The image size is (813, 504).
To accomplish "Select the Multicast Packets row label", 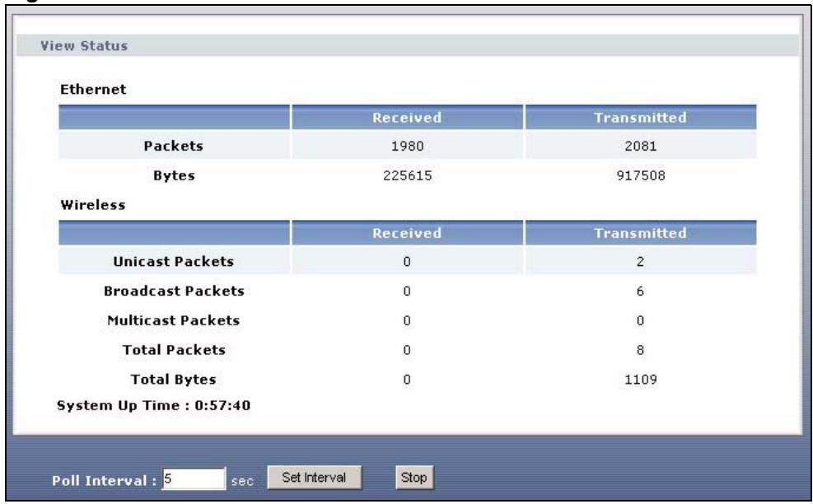I will click(x=174, y=320).
